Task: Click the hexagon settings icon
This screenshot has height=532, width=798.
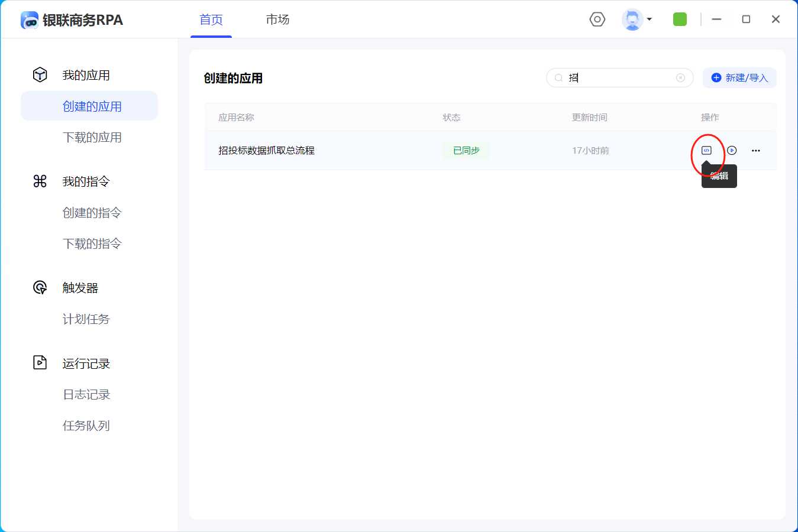Action: click(x=597, y=20)
